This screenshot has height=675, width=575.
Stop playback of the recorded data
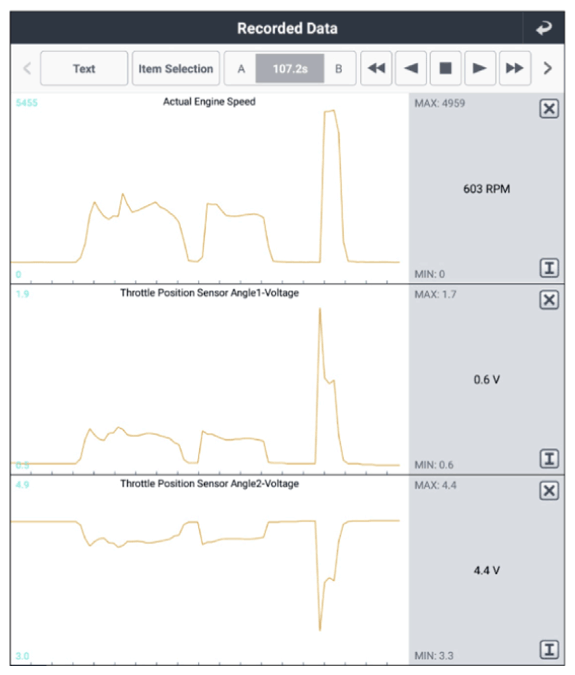[x=445, y=68]
